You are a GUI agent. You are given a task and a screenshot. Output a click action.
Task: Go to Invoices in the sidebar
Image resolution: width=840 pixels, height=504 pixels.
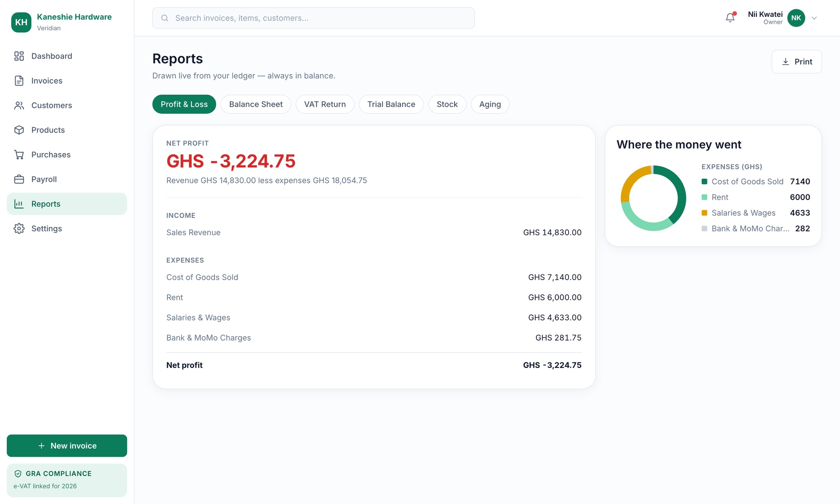(x=67, y=81)
